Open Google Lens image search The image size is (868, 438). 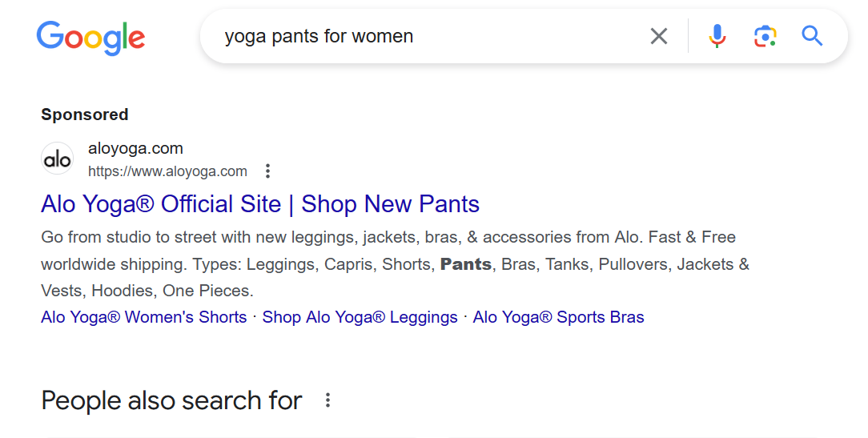point(765,36)
